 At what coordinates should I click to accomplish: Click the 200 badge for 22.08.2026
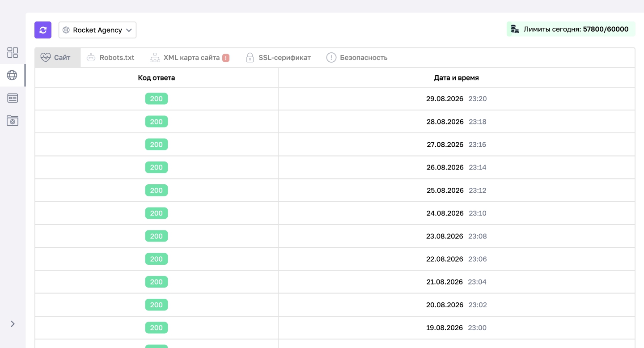pyautogui.click(x=157, y=259)
